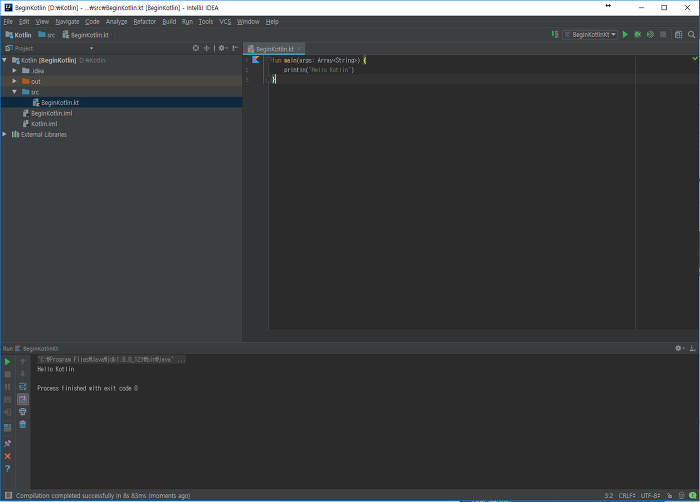Click the UTF-8 encoding selector in the status bar
The image size is (700, 502).
coord(650,495)
